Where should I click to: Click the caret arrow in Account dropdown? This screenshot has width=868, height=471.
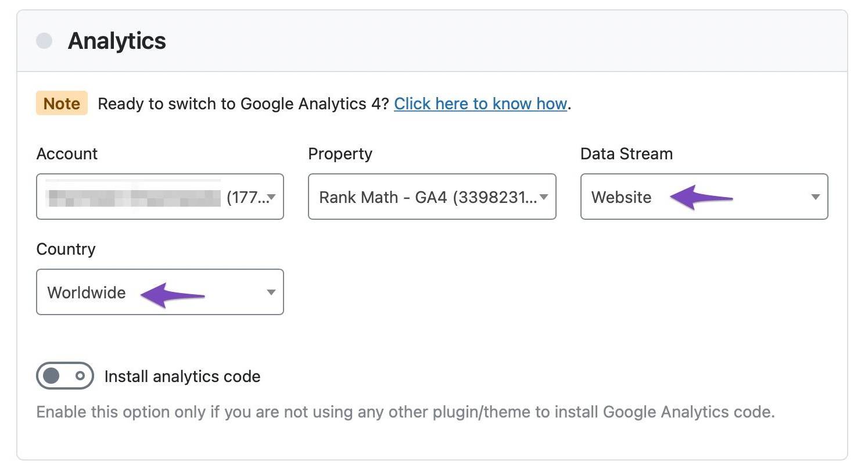pyautogui.click(x=271, y=197)
